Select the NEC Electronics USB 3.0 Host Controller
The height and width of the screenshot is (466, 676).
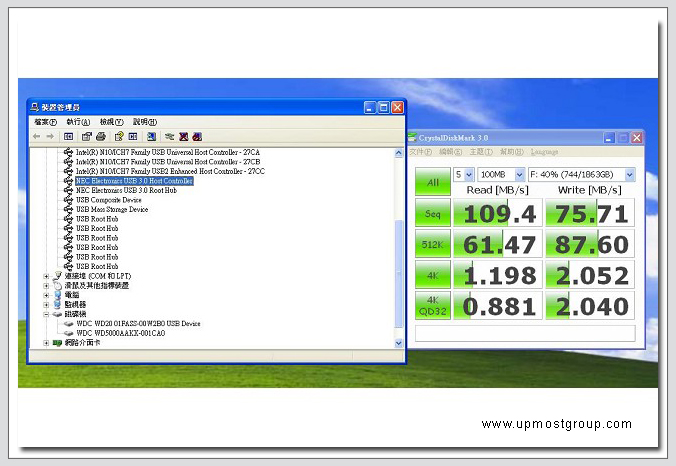tap(134, 181)
